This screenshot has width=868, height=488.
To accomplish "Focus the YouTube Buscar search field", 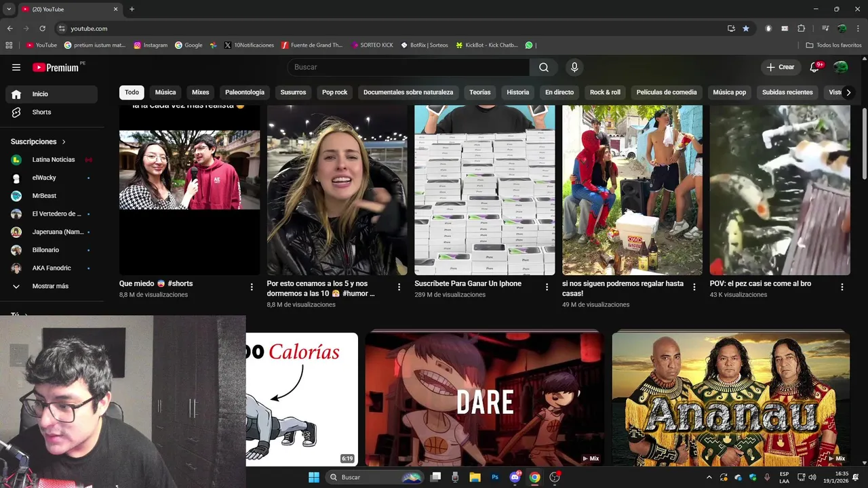I will (409, 67).
